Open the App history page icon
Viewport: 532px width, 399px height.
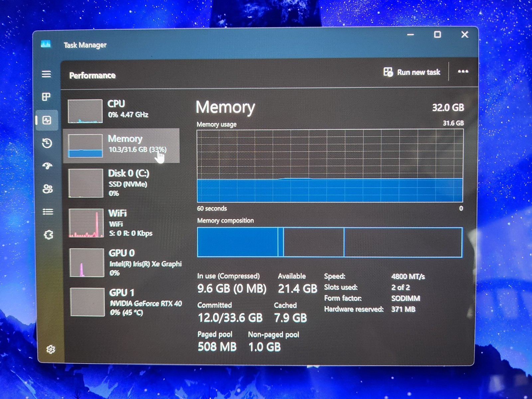tap(47, 143)
